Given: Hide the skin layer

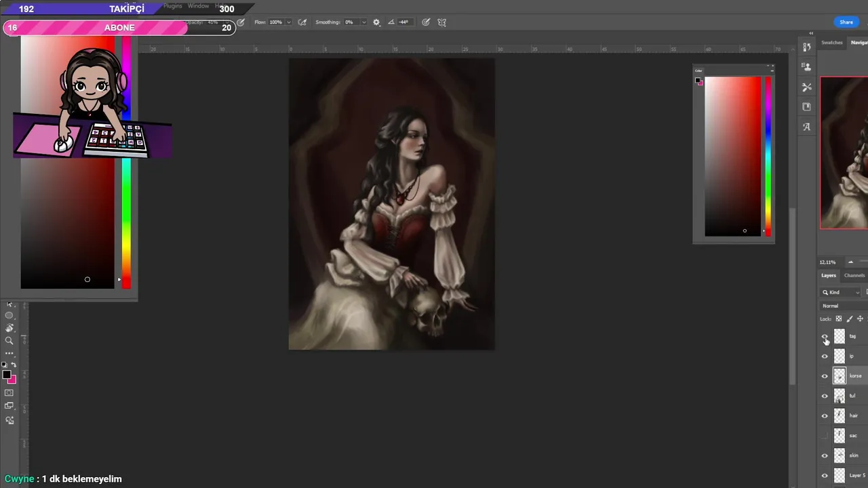Looking at the screenshot, I should point(825,455).
